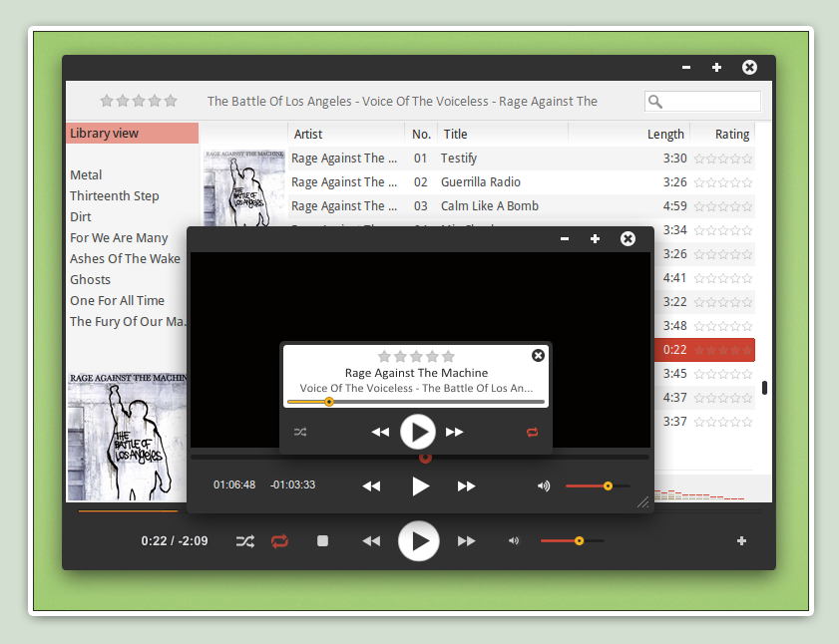Rate track with stars in mini popup
This screenshot has width=839, height=644.
416,356
